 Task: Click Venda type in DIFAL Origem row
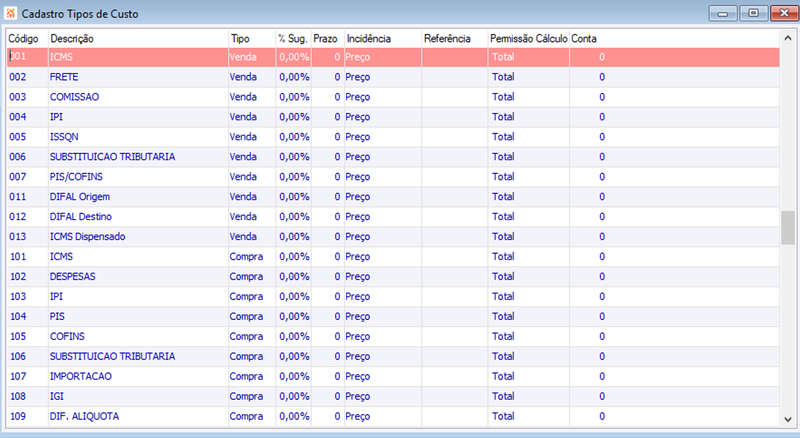[x=252, y=197]
